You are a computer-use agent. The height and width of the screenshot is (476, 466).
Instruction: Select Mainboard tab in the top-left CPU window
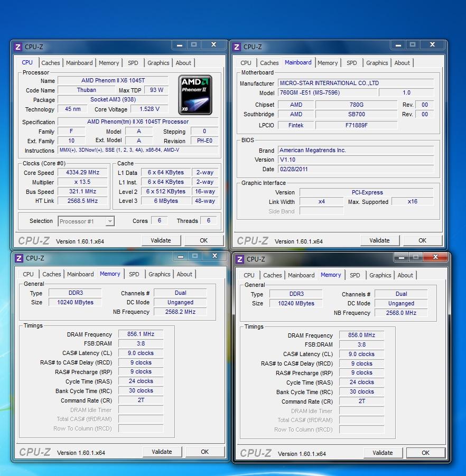pyautogui.click(x=79, y=63)
